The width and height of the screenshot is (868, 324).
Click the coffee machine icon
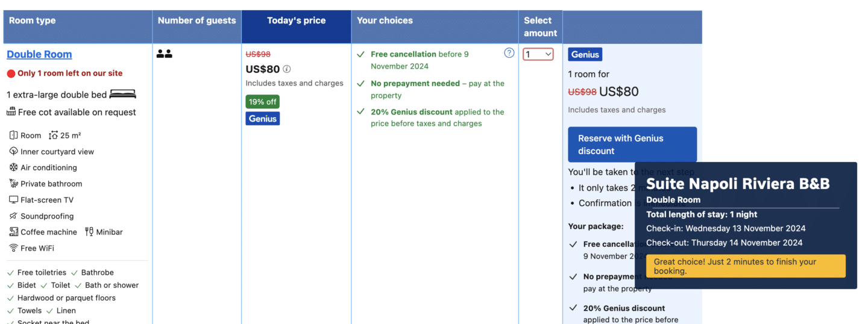[14, 232]
